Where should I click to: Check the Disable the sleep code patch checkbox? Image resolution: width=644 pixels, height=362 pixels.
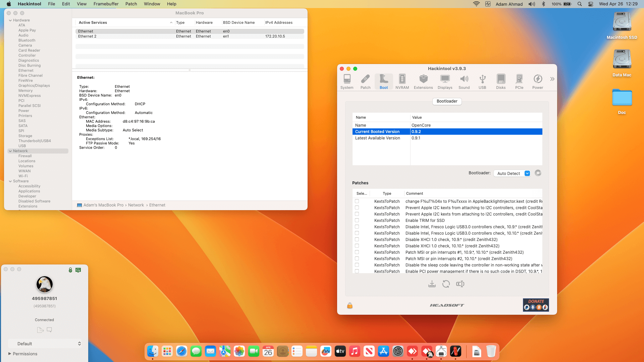point(357,265)
